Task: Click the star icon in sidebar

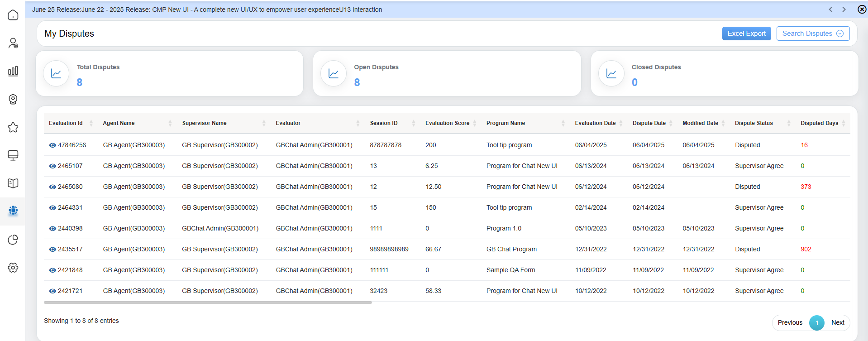Action: [13, 127]
